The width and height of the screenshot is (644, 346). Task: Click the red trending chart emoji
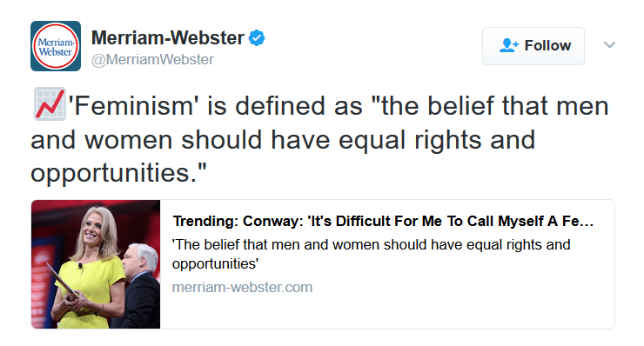point(50,103)
